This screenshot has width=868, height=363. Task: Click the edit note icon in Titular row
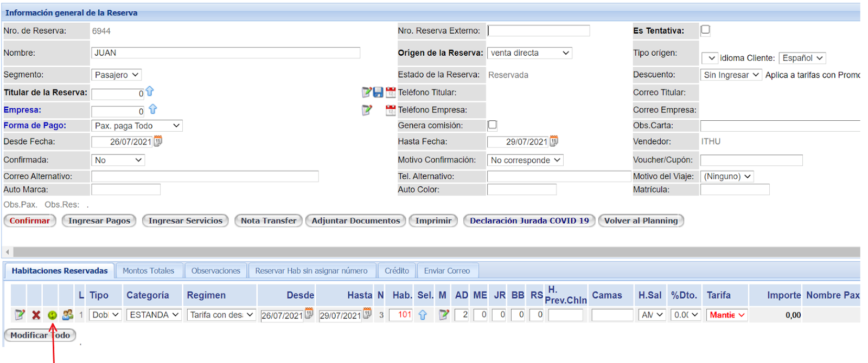(367, 93)
